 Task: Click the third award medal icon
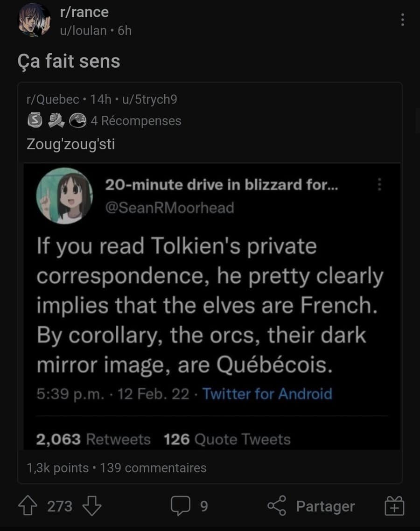[x=78, y=120]
